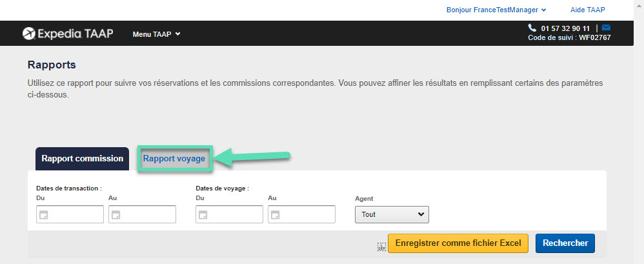644x264 pixels.
Task: Click the transaction date Du input field
Action: coord(70,214)
